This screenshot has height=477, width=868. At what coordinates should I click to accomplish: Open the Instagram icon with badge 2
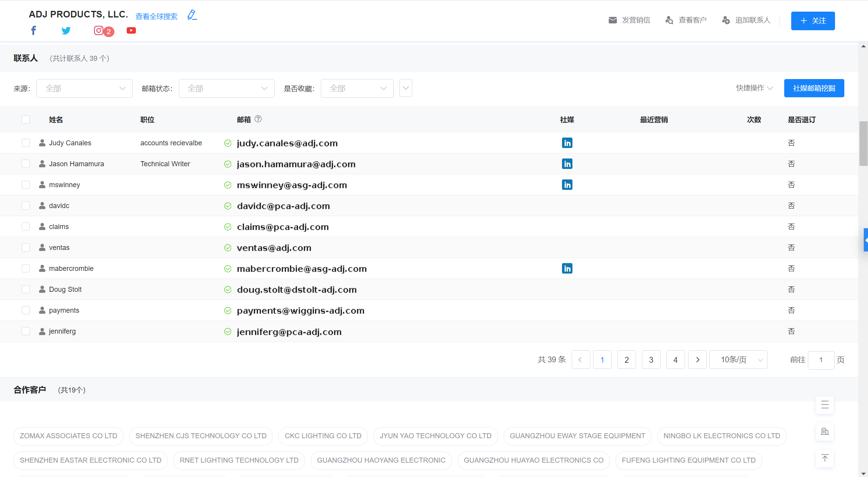point(99,30)
